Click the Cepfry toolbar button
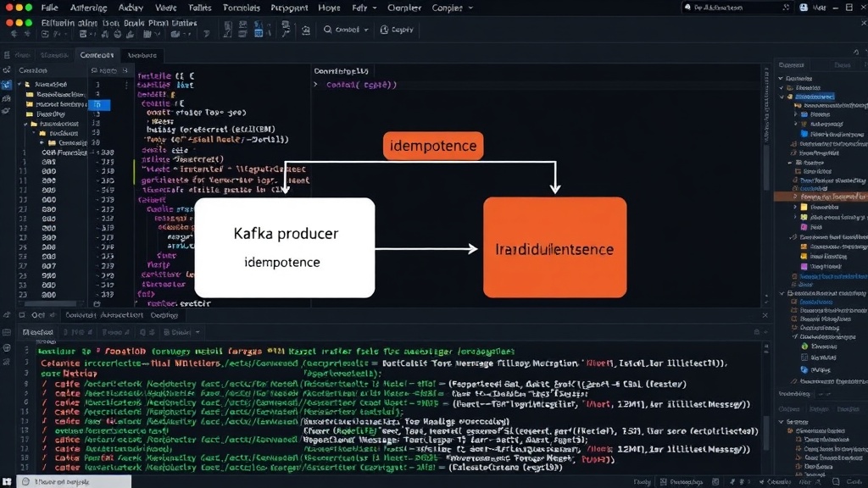This screenshot has height=488, width=868. [397, 30]
